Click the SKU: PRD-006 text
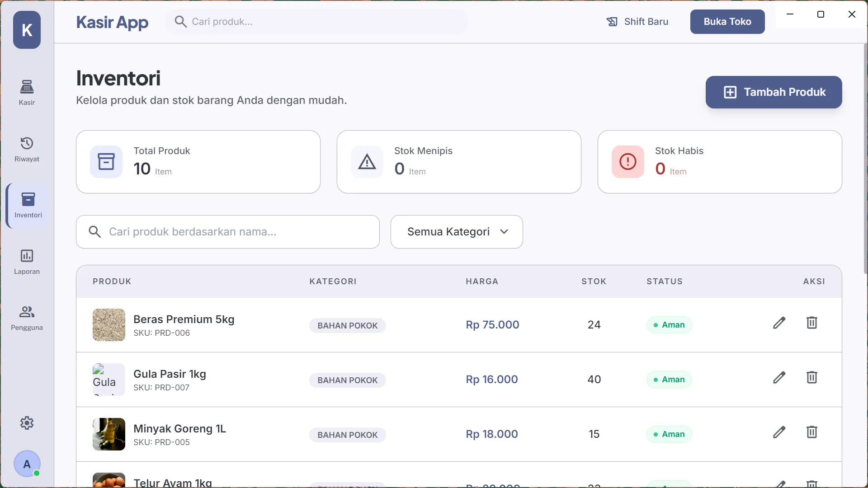Screen dimensions: 868x488 pos(161,333)
